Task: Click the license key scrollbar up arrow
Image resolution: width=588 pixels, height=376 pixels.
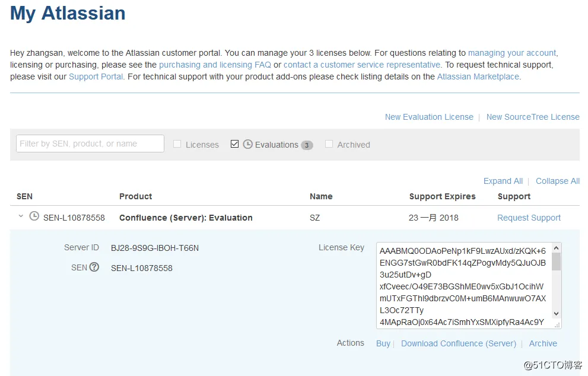Action: 556,248
